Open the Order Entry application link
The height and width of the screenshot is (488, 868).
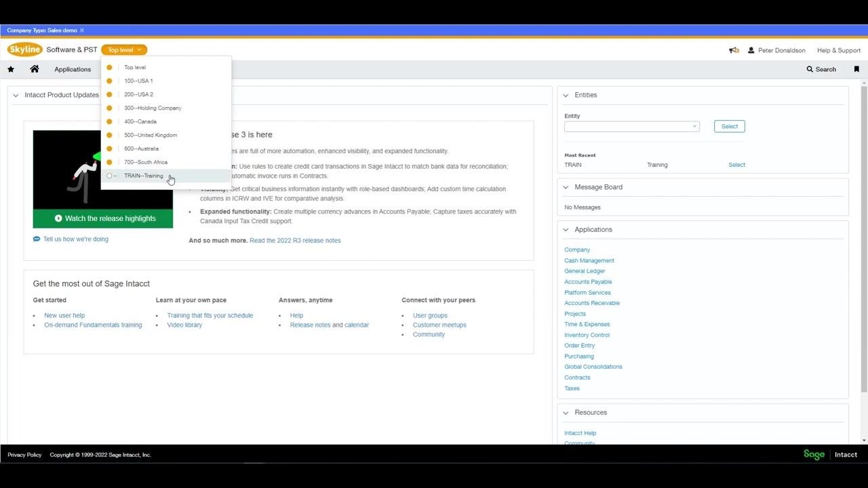coord(579,346)
